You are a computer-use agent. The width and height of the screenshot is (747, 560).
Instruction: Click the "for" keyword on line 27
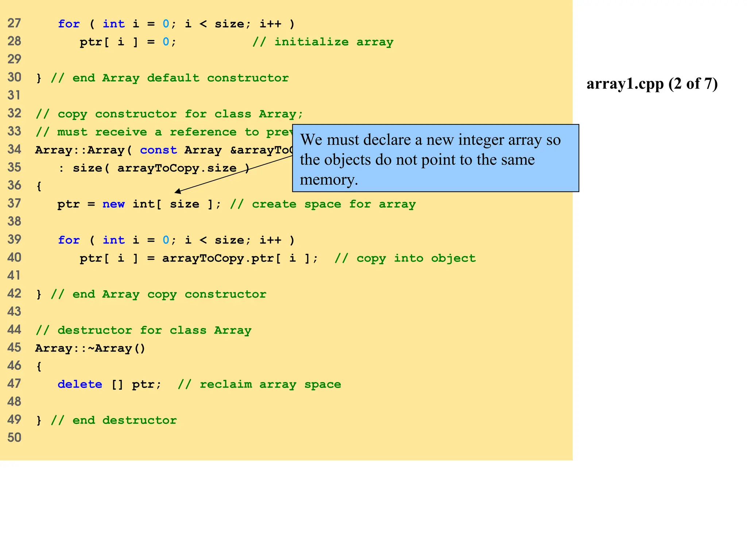[69, 24]
